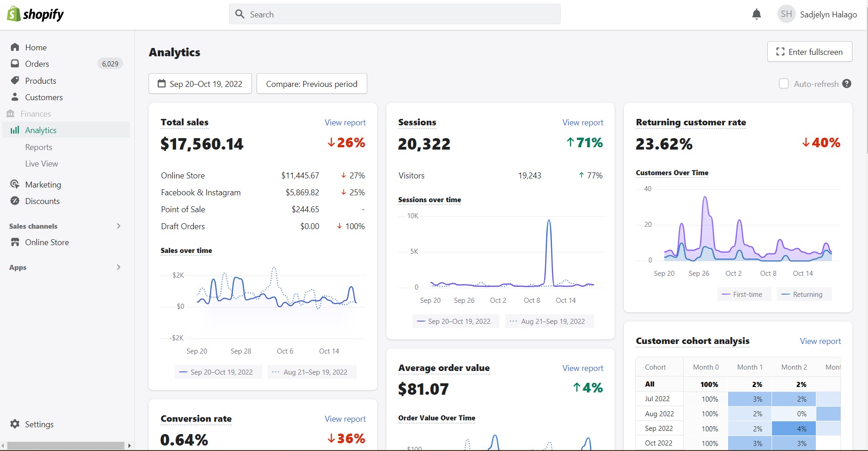Go to Live View in sidebar
This screenshot has height=451, width=868.
42,163
